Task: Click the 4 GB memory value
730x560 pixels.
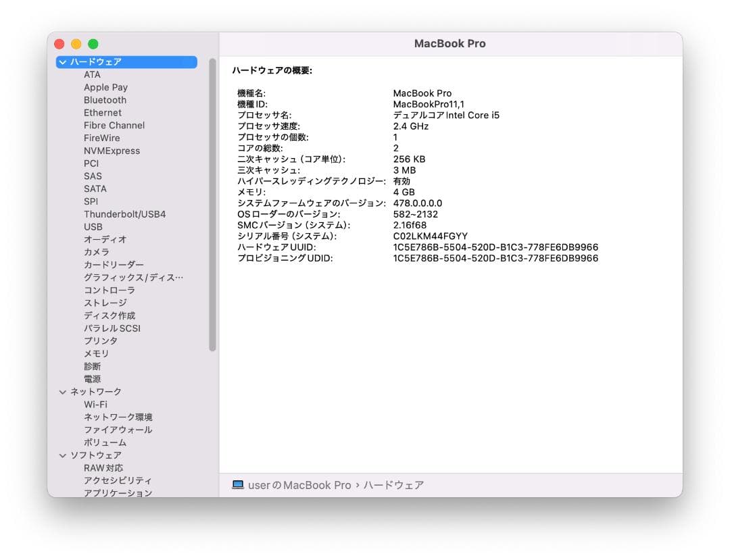Action: tap(404, 192)
